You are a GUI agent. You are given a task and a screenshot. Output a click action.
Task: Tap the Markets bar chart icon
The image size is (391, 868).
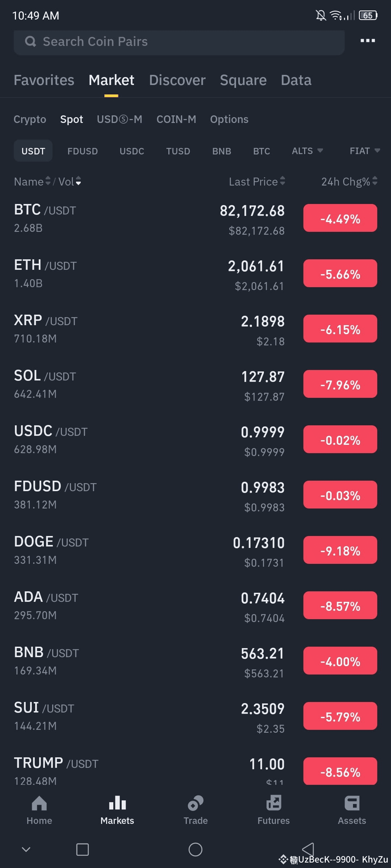[x=117, y=803]
